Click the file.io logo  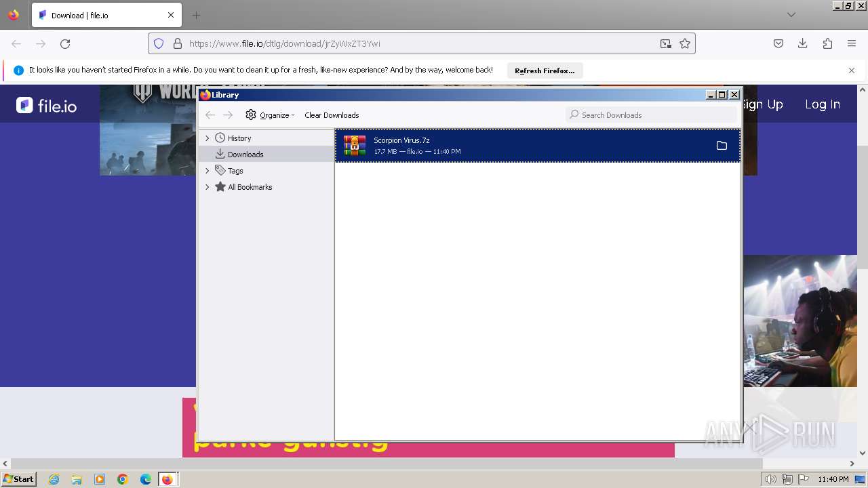[46, 105]
